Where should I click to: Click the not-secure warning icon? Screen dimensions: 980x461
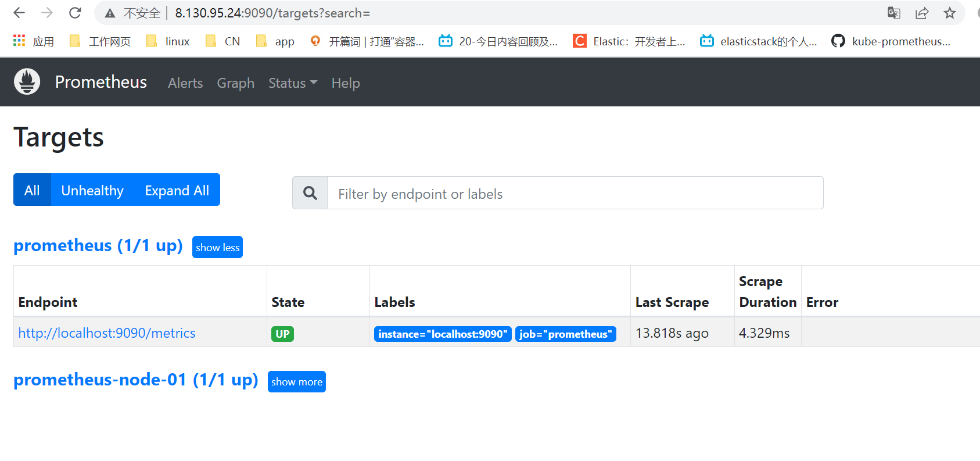110,13
